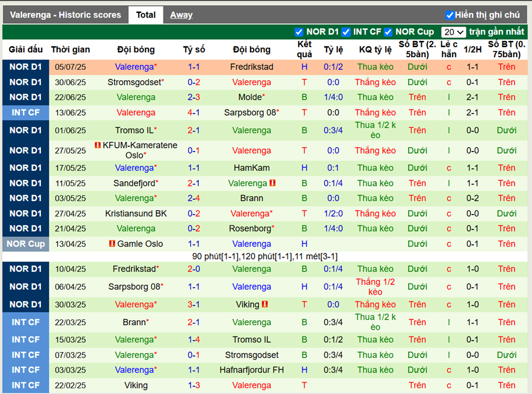Toggle the INT CF league filter checkbox
Viewport: 532px width, 394px height.
click(x=346, y=32)
